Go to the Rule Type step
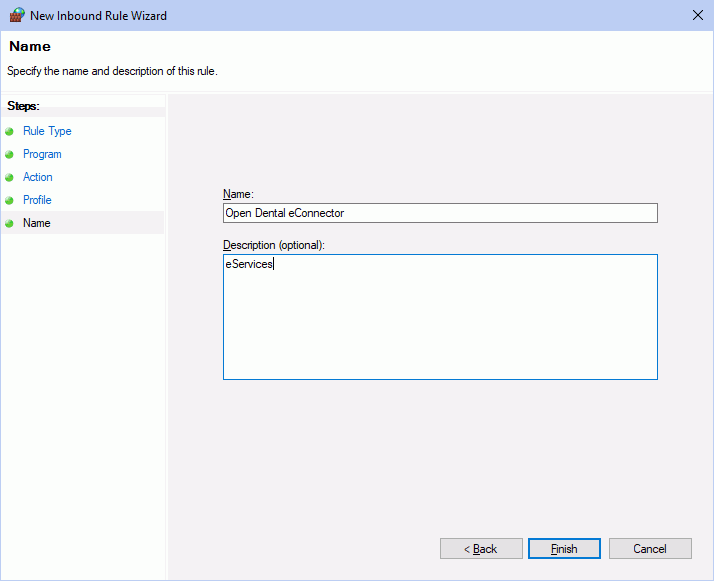This screenshot has width=714, height=581. click(47, 131)
